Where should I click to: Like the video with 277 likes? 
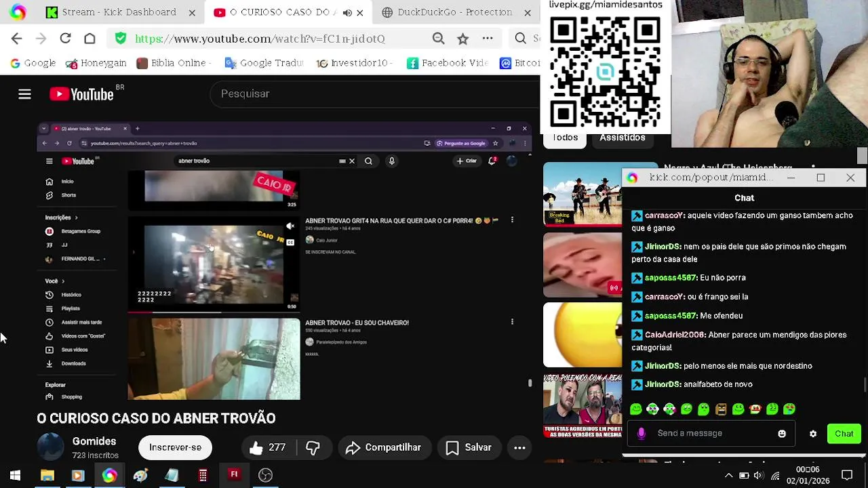(x=267, y=447)
